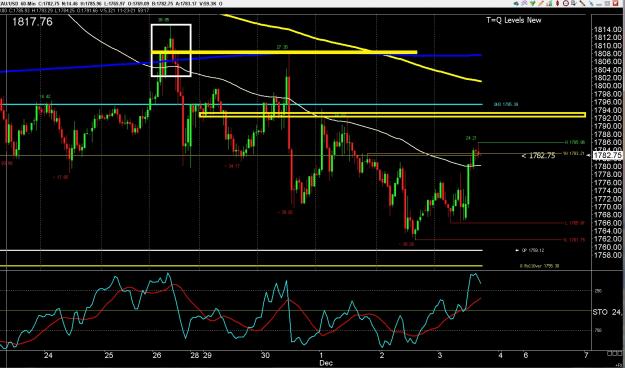The image size is (625, 368).
Task: Click the highlighted 1782.75 price tag on the axis
Action: 607,155
